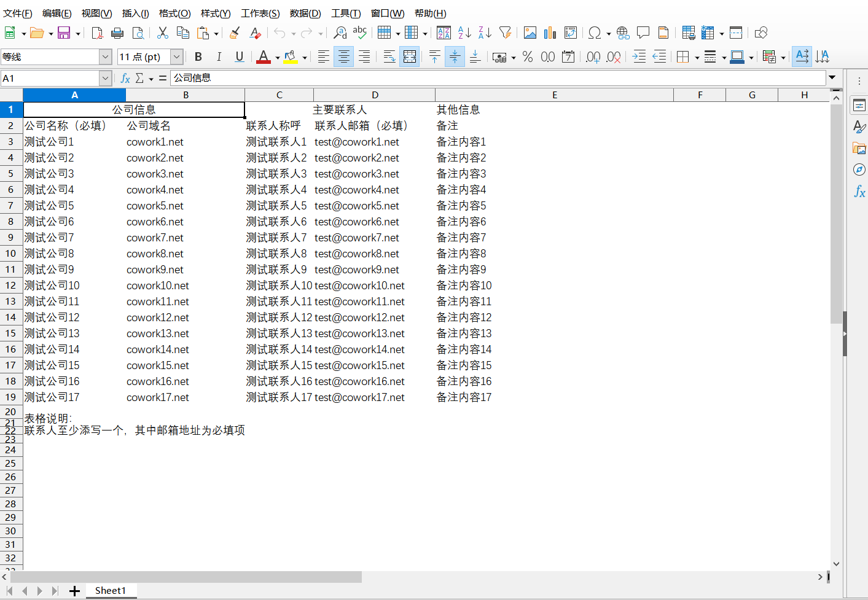The height and width of the screenshot is (600, 868).
Task: Enable Wrap Text on the cell
Action: (388, 56)
